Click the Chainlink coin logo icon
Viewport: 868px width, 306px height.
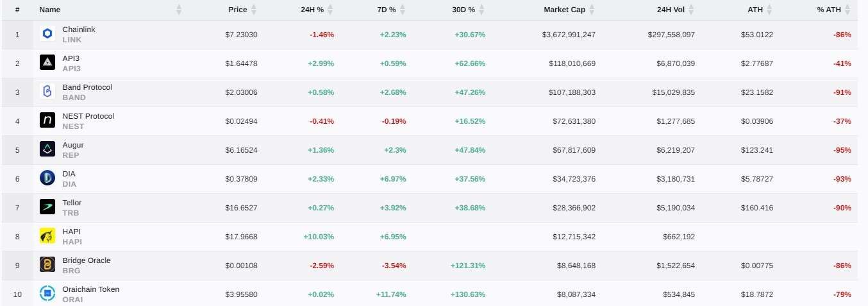pyautogui.click(x=47, y=34)
